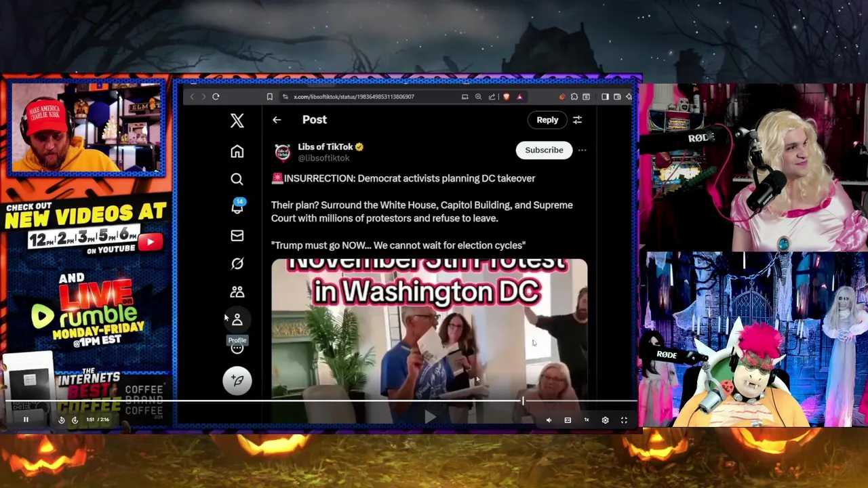
Task: Click the top-left host webcam feed
Action: pyautogui.click(x=87, y=129)
